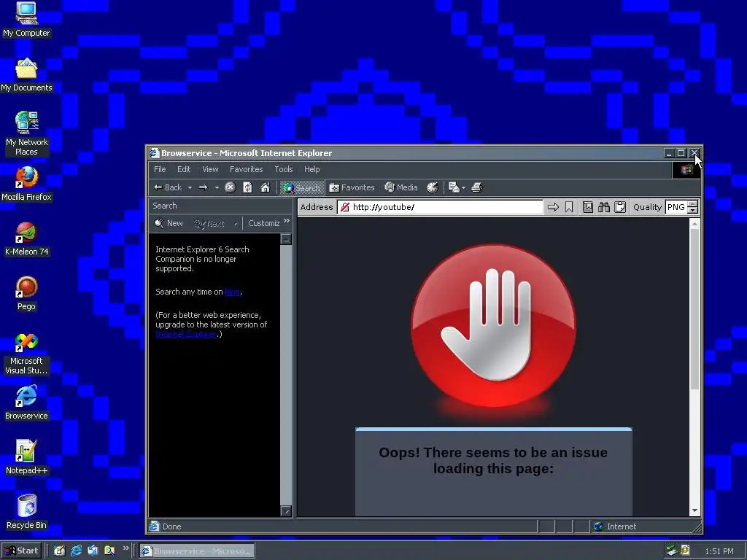The image size is (747, 560).
Task: Click the Next button in Search pane
Action: pos(209,223)
